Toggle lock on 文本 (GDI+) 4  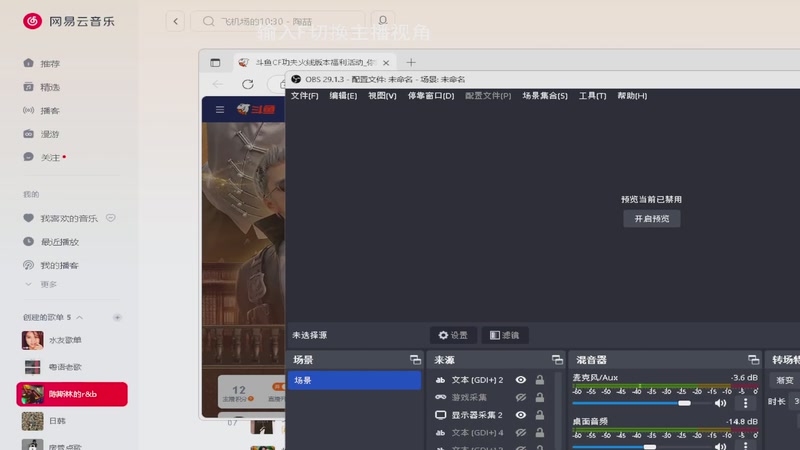[x=539, y=433]
